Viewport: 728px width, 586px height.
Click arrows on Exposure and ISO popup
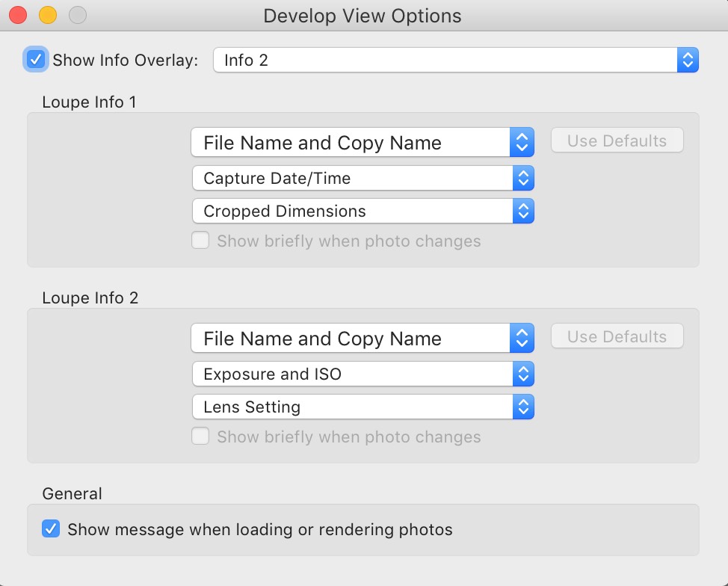[x=523, y=374]
